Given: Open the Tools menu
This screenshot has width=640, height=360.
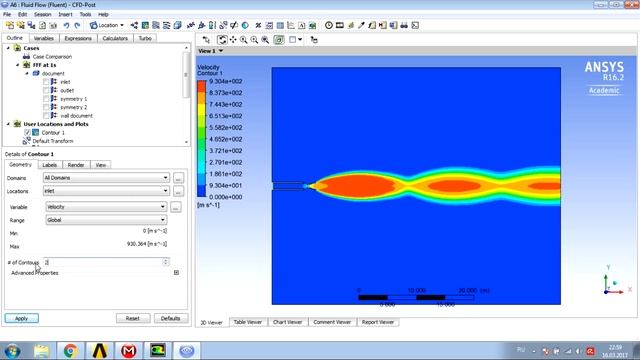Looking at the screenshot, I should coord(85,14).
